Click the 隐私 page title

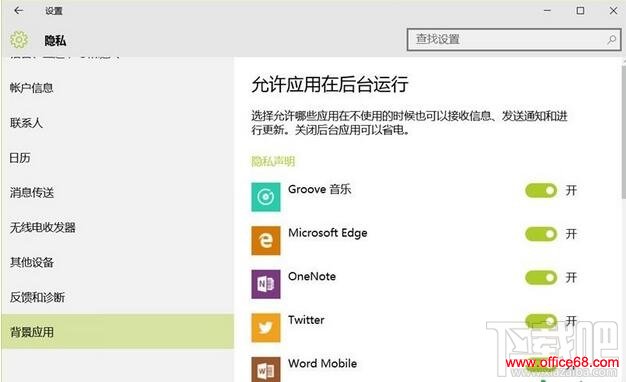click(x=55, y=40)
